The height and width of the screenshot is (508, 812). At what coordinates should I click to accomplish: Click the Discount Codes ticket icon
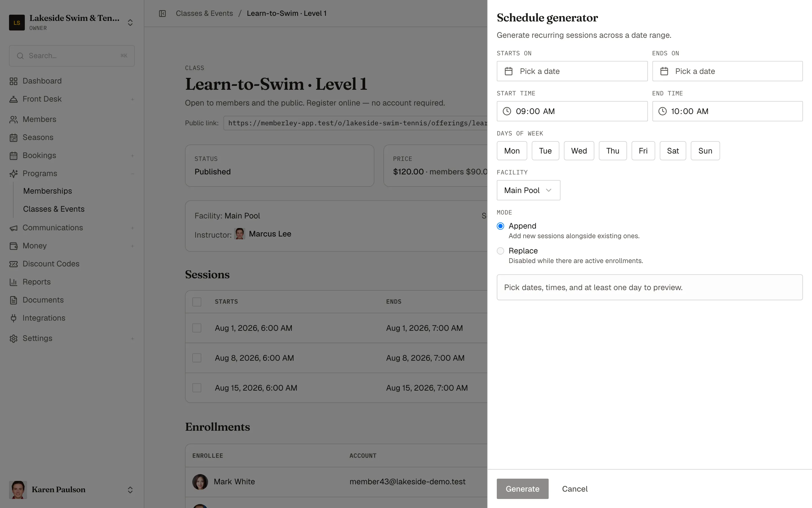14,264
